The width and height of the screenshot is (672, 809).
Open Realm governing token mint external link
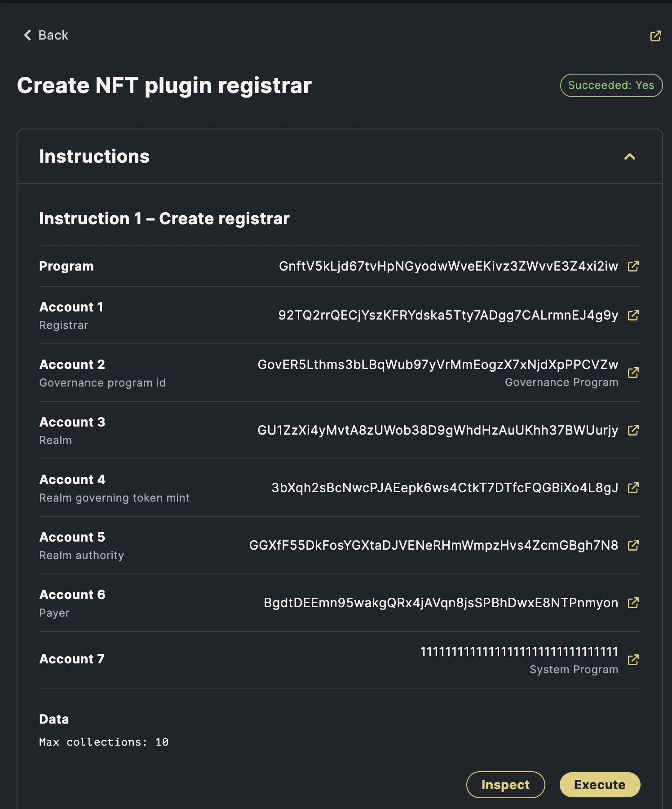633,488
